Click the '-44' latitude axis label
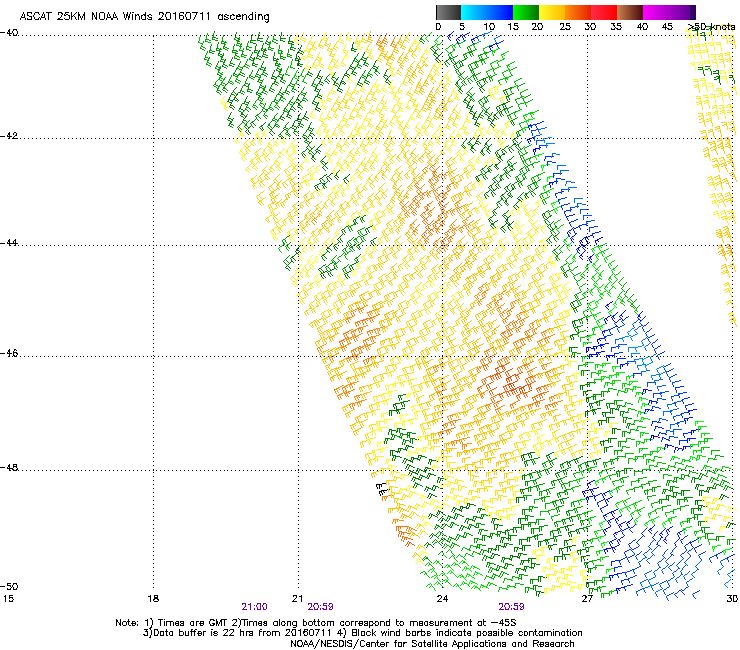This screenshot has width=740, height=650. point(9,243)
